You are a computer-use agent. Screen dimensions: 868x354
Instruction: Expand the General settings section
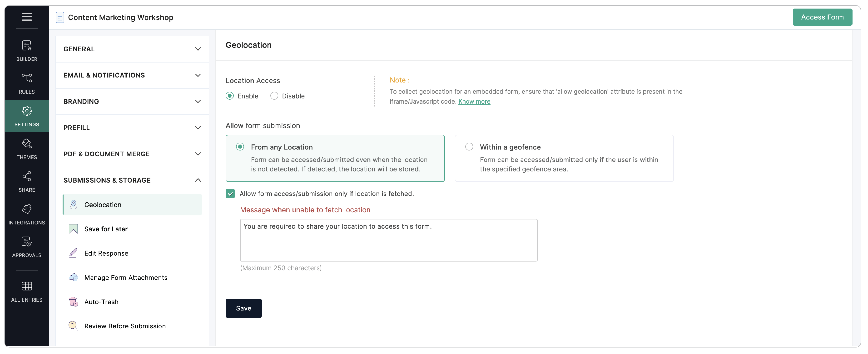point(132,49)
